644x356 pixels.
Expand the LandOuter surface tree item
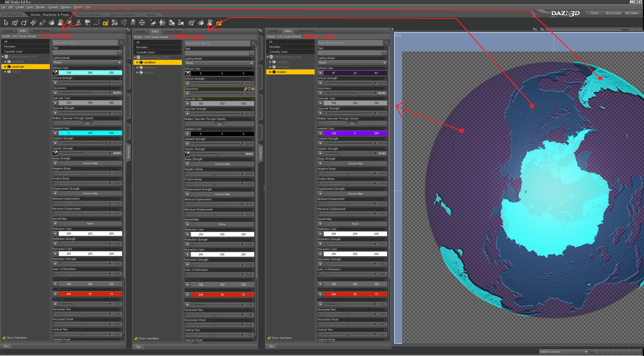click(5, 67)
